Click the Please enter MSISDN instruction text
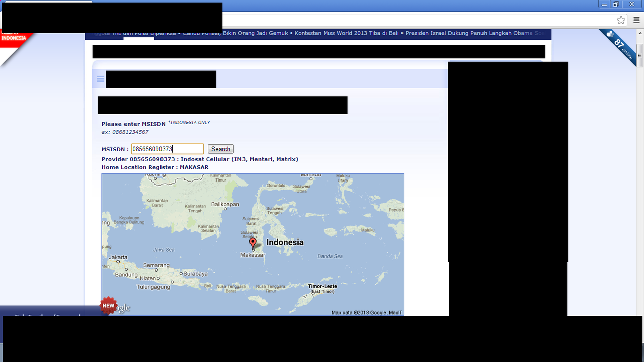 point(133,124)
